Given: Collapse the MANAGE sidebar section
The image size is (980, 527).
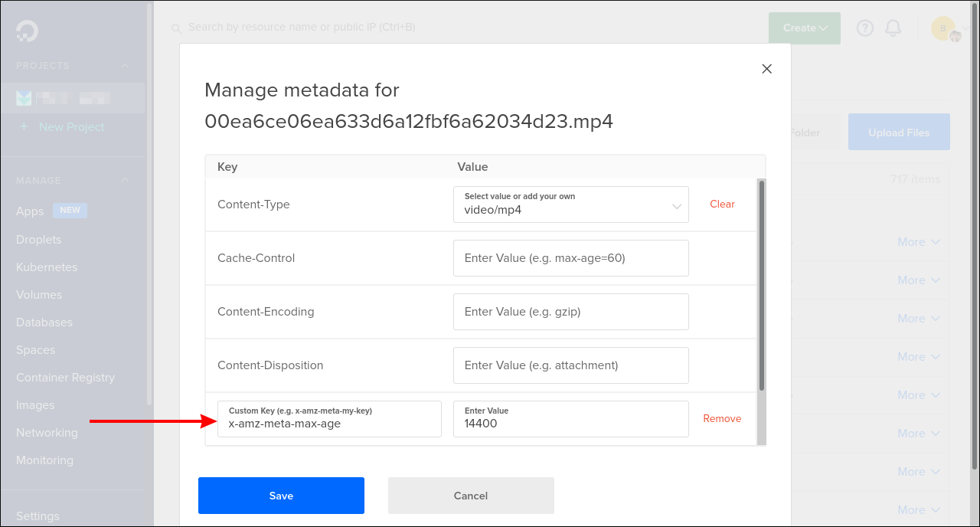Looking at the screenshot, I should [124, 180].
